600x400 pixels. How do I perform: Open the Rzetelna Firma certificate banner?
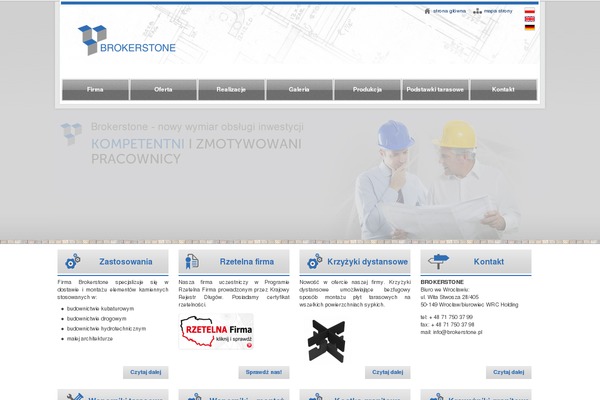pyautogui.click(x=216, y=332)
